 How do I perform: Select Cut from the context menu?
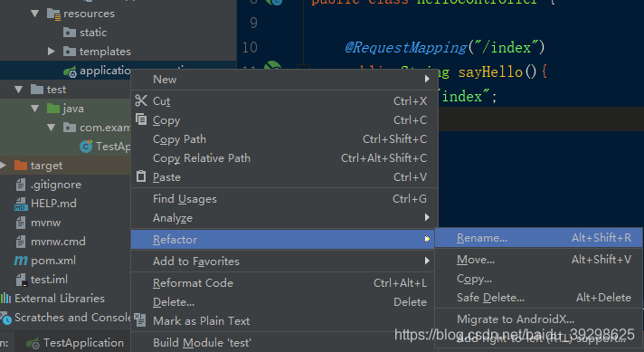click(x=284, y=101)
